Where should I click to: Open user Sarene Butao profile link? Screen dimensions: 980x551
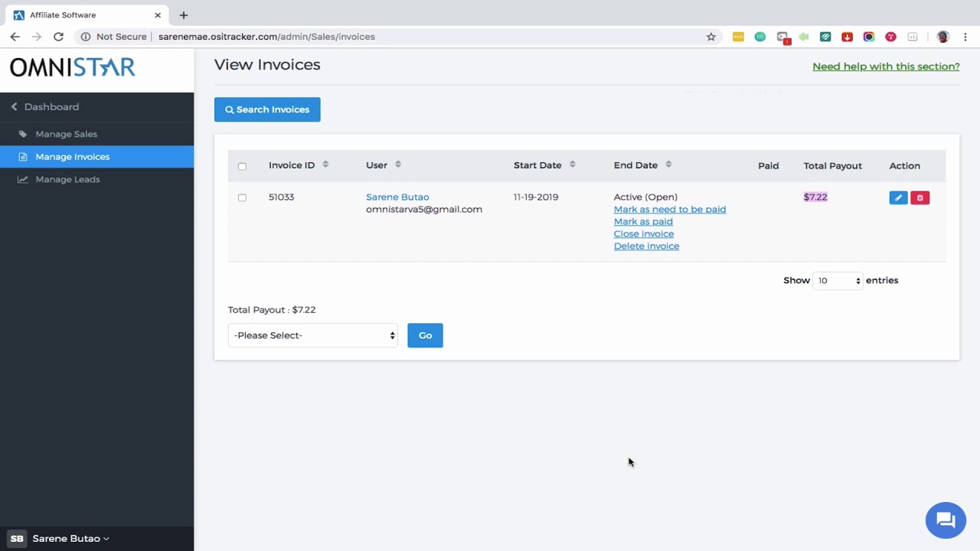coord(397,197)
